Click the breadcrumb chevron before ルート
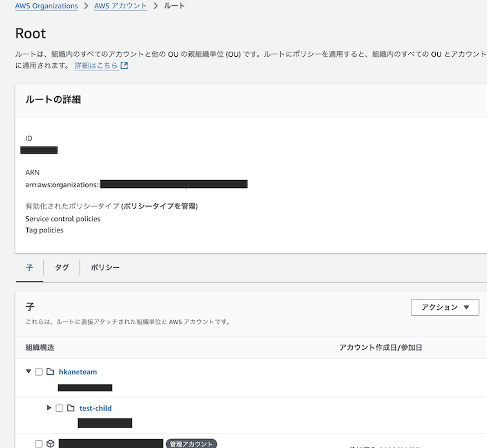The width and height of the screenshot is (487, 448). tap(156, 6)
